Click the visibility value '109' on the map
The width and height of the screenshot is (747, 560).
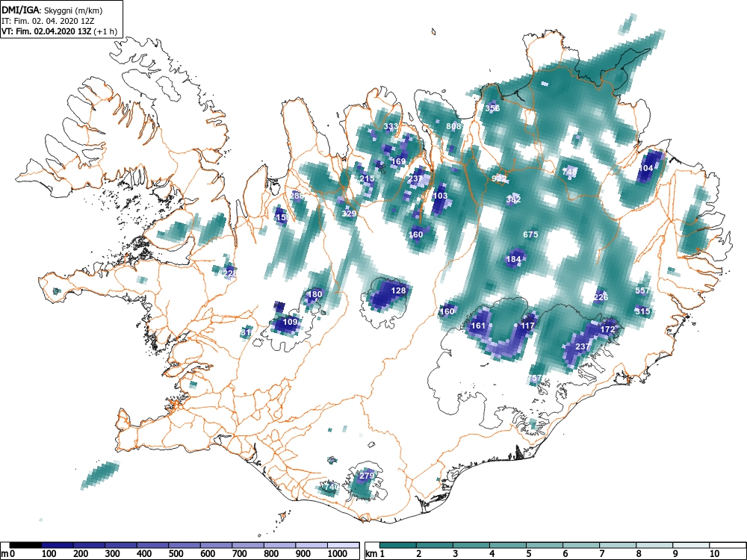pos(290,322)
